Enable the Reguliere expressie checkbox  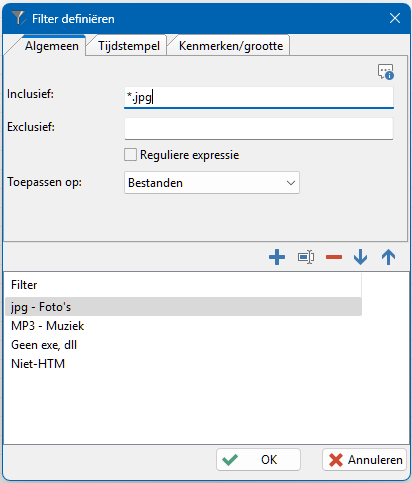(x=130, y=155)
